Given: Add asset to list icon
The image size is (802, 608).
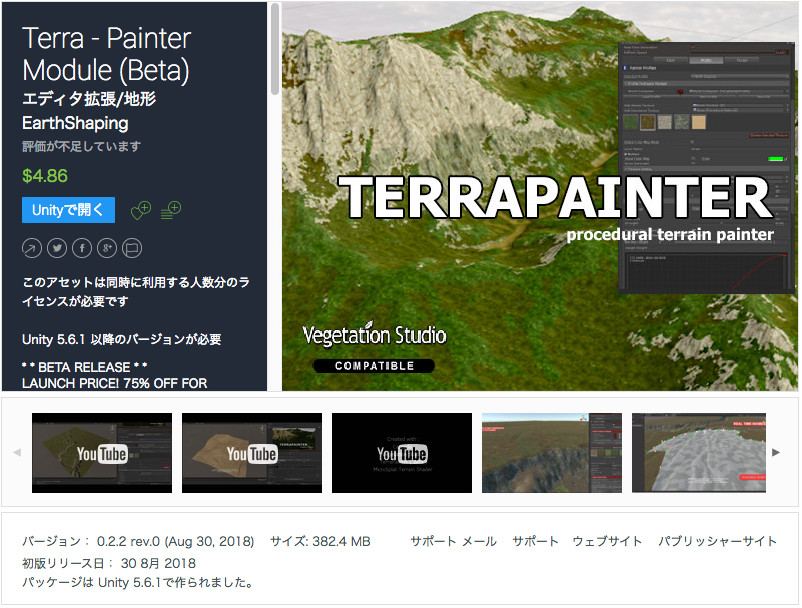Looking at the screenshot, I should coord(171,210).
